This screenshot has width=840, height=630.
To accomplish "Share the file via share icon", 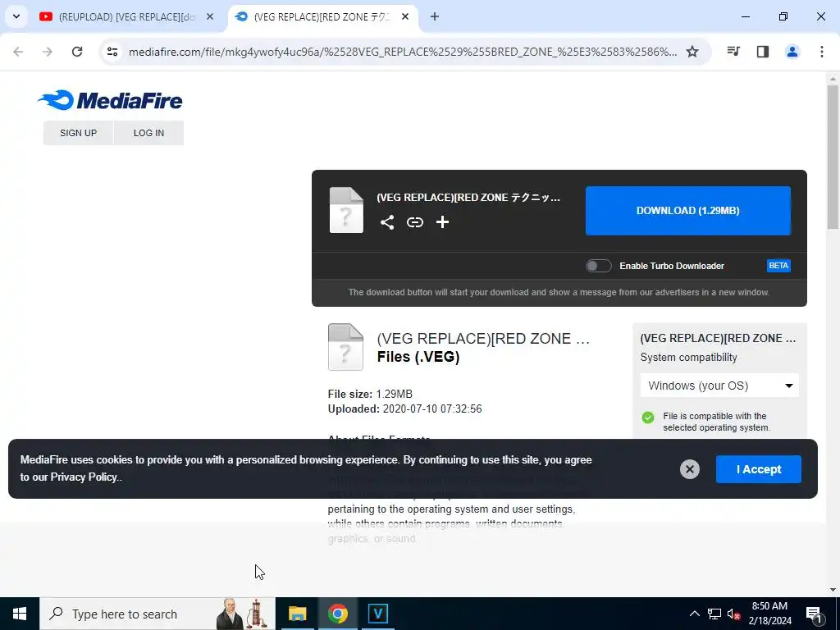I will tap(387, 221).
